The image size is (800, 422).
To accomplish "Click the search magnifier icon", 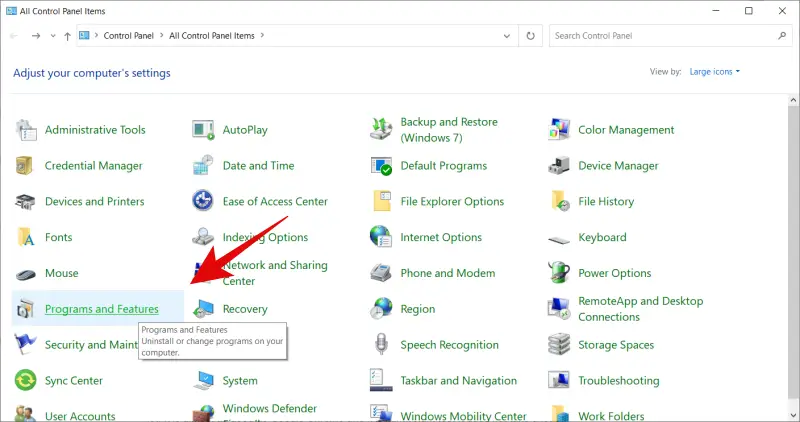I will click(x=782, y=36).
